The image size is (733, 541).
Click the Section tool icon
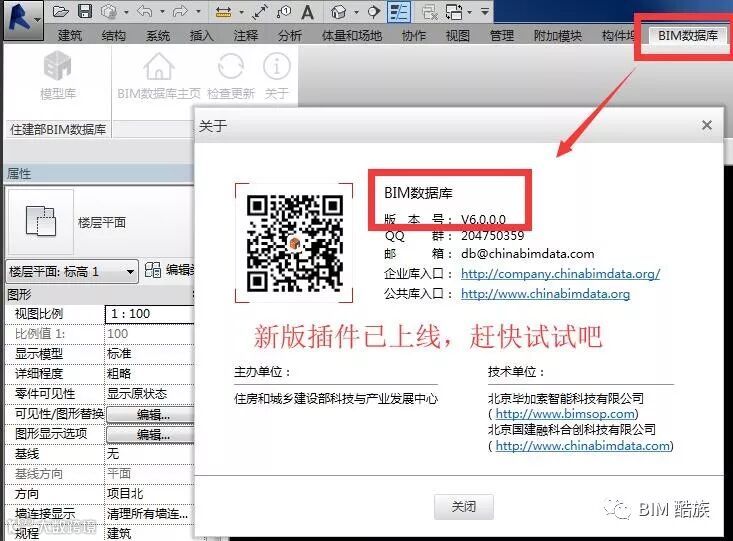point(374,12)
